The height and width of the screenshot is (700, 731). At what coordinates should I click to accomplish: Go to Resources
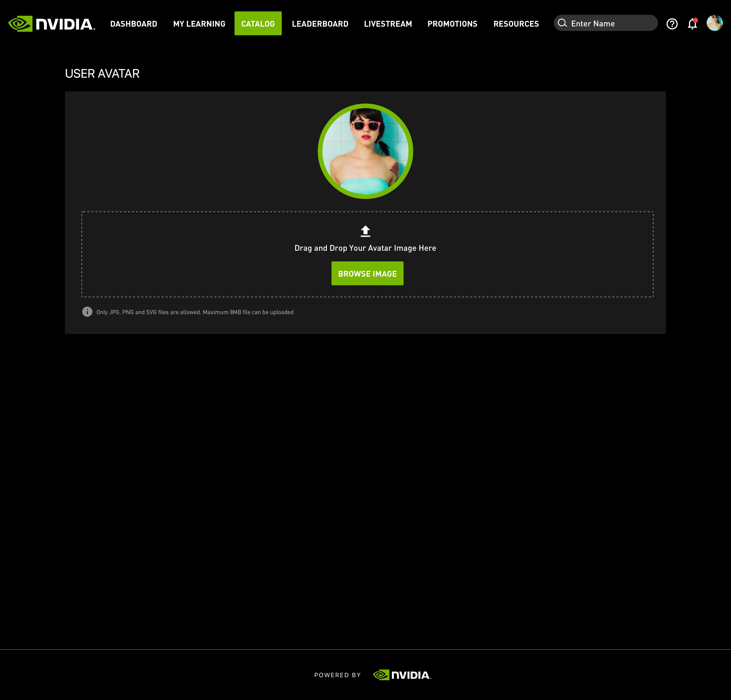(516, 24)
